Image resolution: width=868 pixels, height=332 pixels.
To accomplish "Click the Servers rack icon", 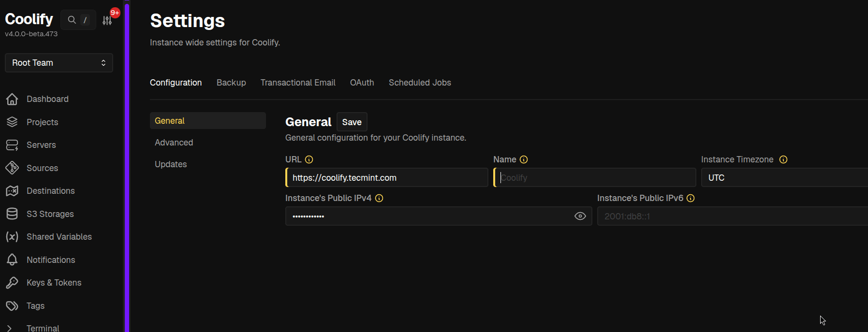I will point(12,145).
